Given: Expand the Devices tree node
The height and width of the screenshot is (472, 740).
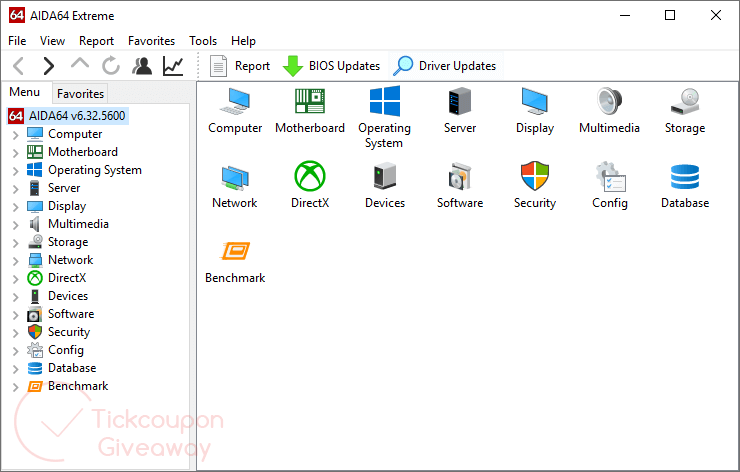Looking at the screenshot, I should coord(16,297).
